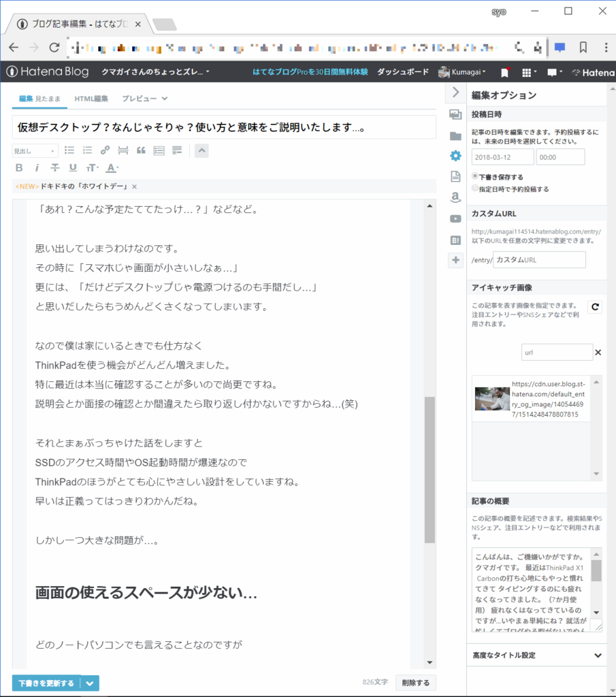Select the blue gear edit options icon

[455, 156]
